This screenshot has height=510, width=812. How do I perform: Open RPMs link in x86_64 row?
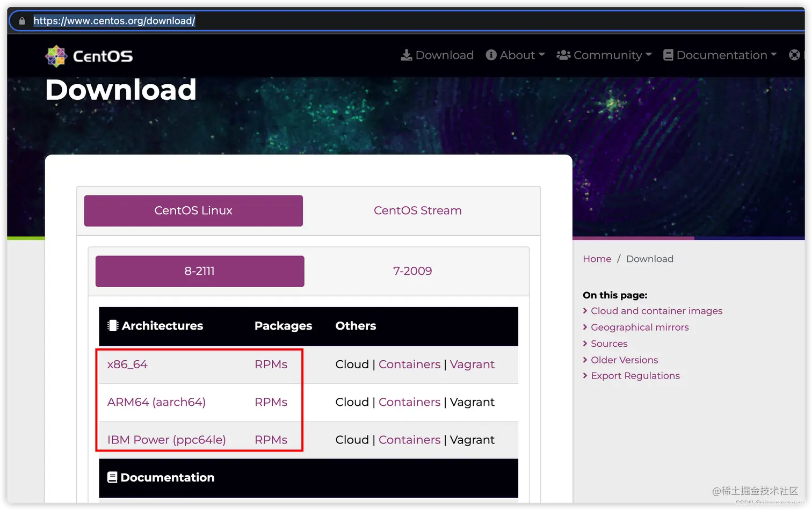point(271,365)
